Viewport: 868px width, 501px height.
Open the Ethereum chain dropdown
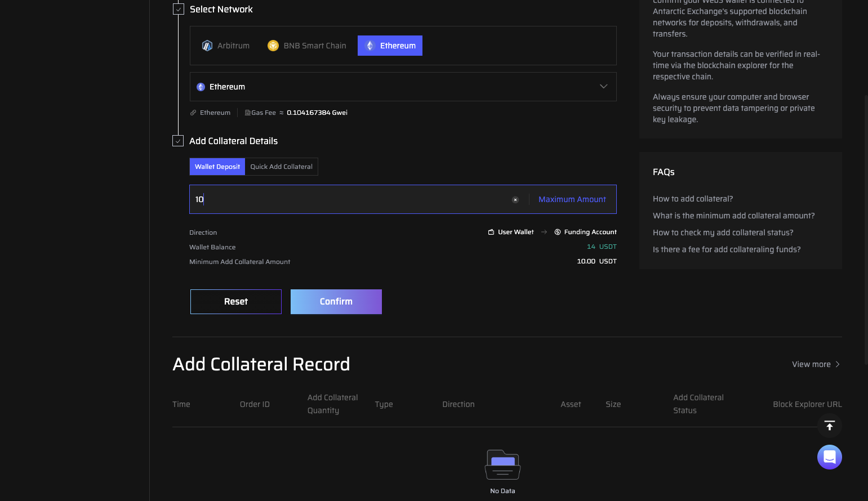coord(403,87)
